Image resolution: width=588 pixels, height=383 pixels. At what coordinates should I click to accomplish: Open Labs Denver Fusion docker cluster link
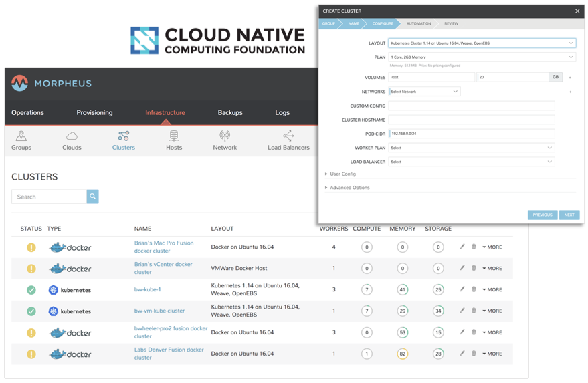click(x=169, y=354)
